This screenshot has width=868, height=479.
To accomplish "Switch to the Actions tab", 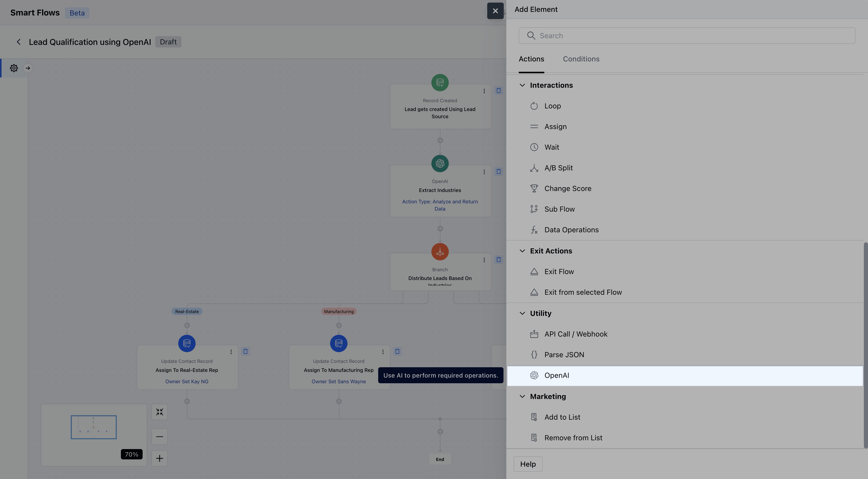I will click(x=531, y=59).
